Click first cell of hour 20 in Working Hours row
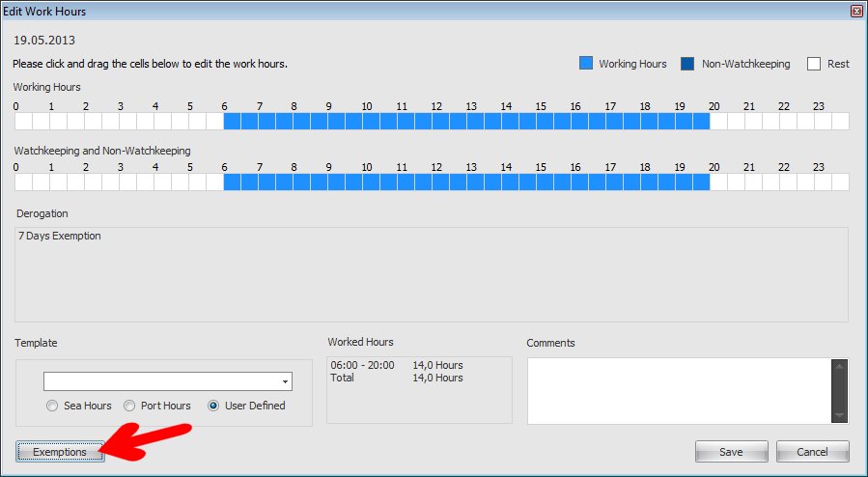The height and width of the screenshot is (477, 868). pos(718,122)
